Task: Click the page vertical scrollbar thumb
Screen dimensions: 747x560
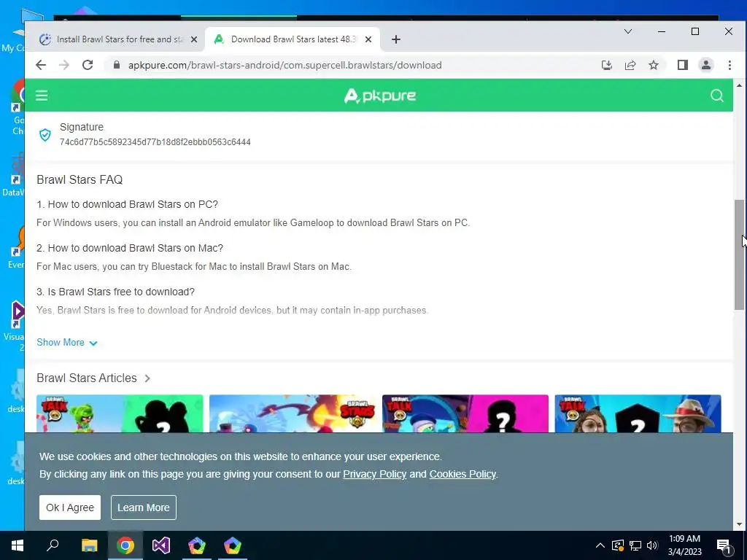Action: point(739,254)
